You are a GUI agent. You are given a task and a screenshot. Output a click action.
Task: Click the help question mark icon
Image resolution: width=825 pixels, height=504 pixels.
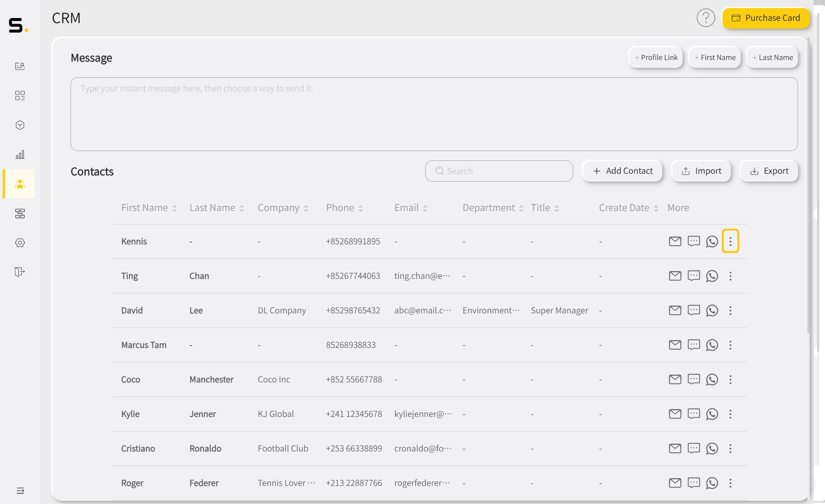pyautogui.click(x=705, y=18)
